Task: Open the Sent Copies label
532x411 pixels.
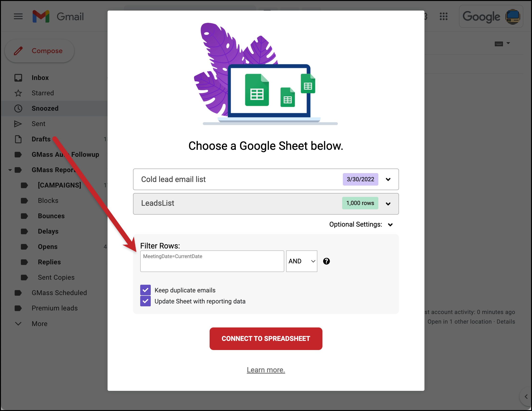Action: click(x=56, y=277)
